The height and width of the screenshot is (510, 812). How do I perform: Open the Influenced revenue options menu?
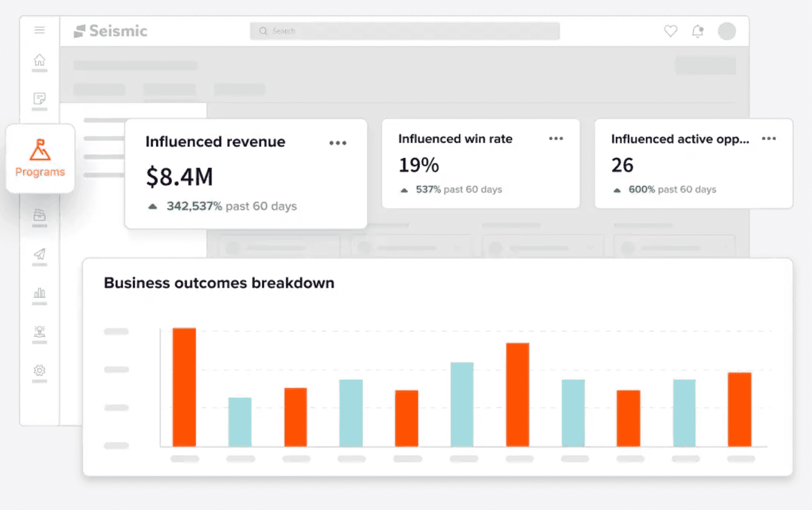[x=338, y=143]
